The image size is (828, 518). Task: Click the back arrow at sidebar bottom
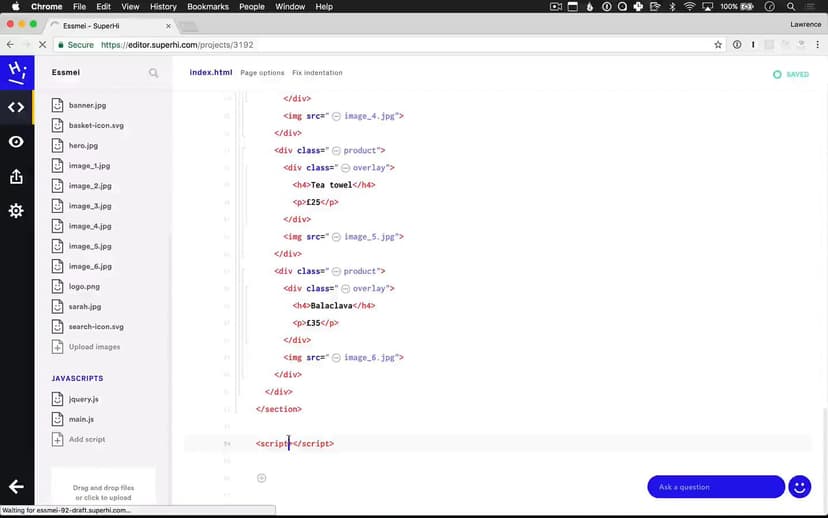point(16,487)
